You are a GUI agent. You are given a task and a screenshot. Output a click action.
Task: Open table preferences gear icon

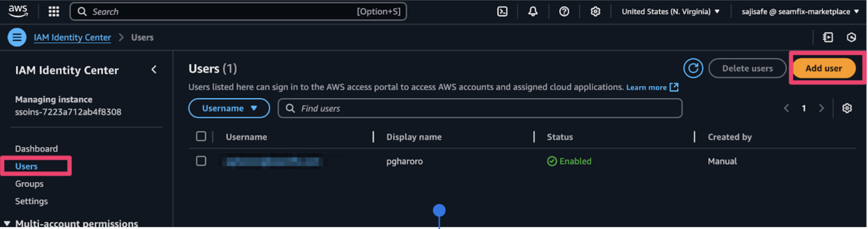[x=847, y=108]
